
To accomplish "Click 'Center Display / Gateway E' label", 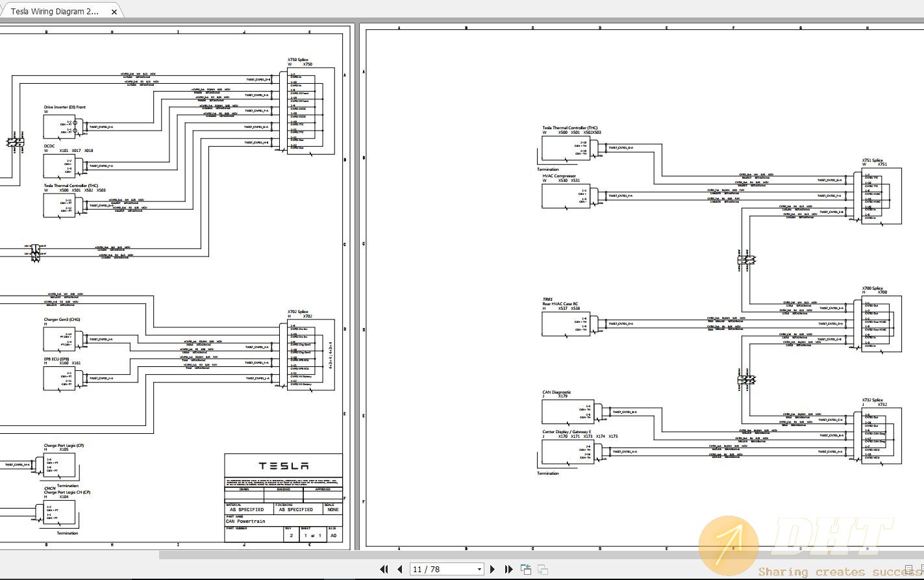I will coord(567,432).
